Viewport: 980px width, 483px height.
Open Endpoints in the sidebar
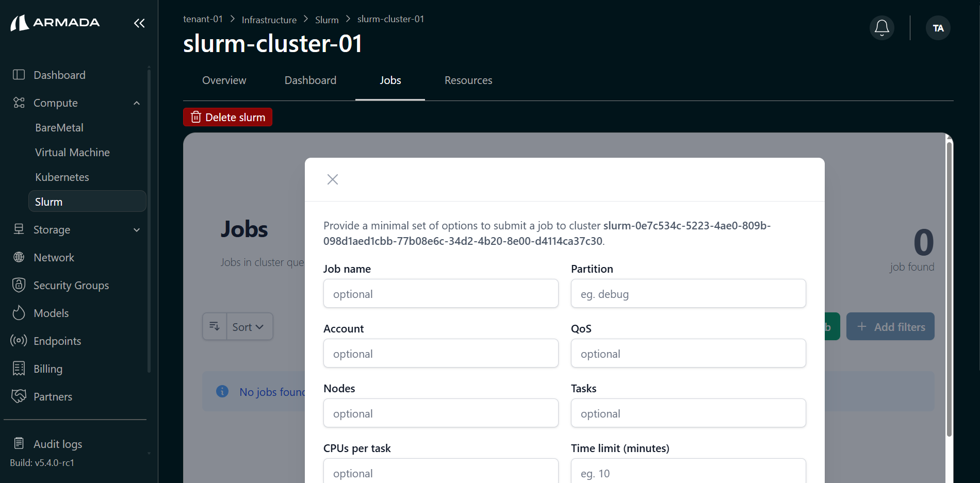[x=57, y=341]
